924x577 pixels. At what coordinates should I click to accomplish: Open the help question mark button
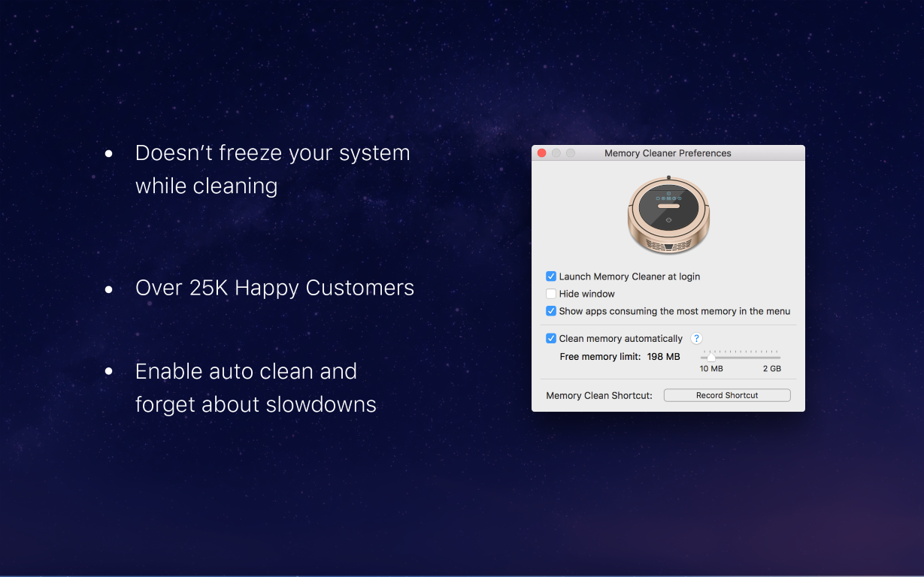(x=696, y=339)
